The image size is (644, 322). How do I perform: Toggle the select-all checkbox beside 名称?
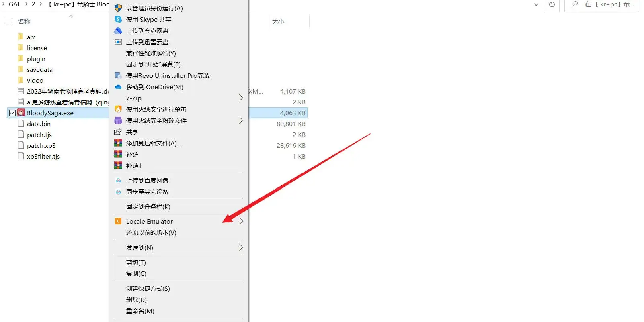(9, 21)
